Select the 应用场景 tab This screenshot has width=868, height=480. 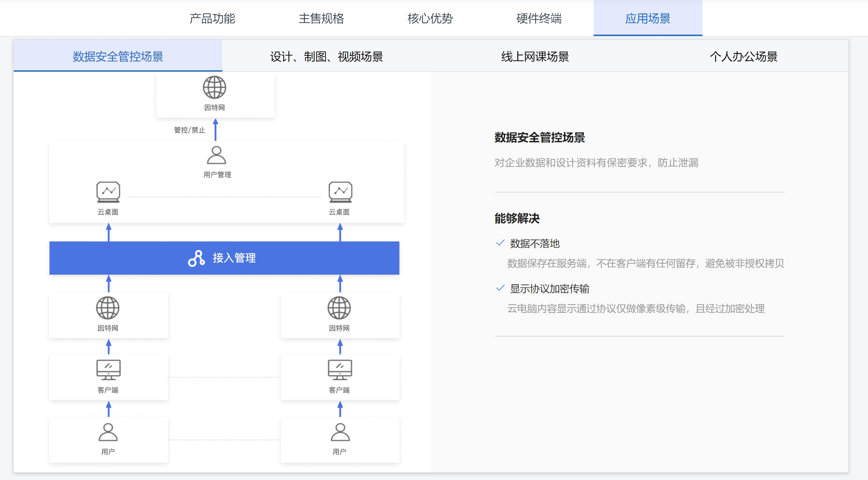click(x=648, y=18)
